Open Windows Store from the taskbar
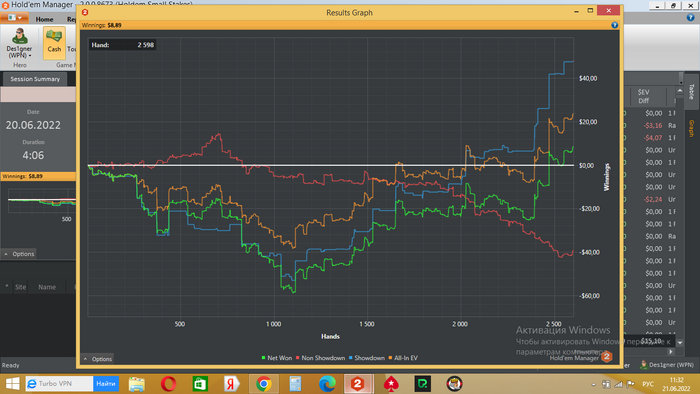This screenshot has width=700, height=394. 200,384
